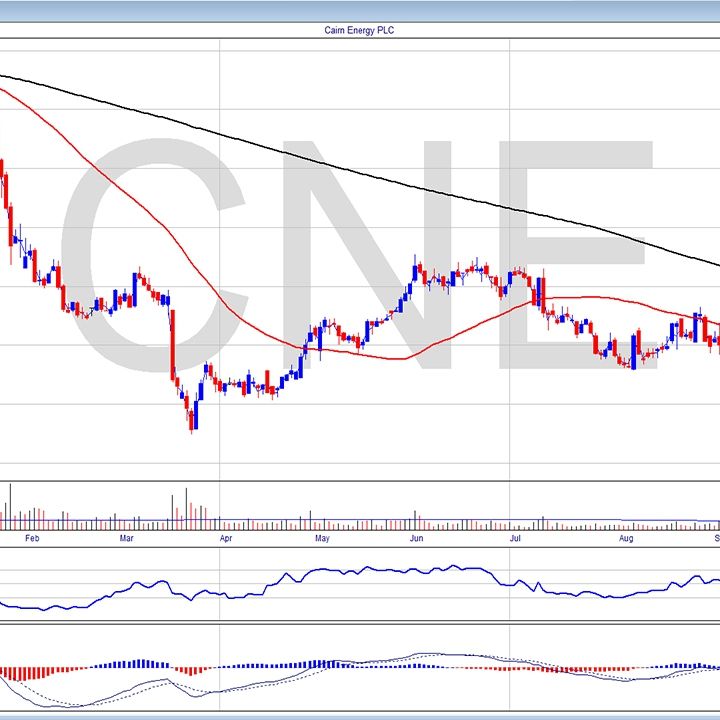The height and width of the screenshot is (720, 720).
Task: Select the Apr label on date axis
Action: tap(226, 538)
